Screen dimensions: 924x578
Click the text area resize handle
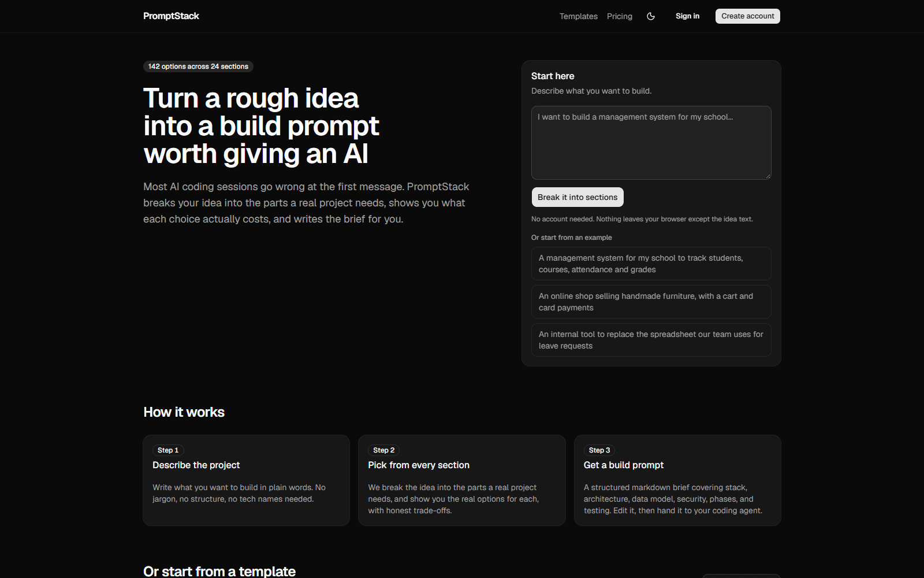point(767,176)
